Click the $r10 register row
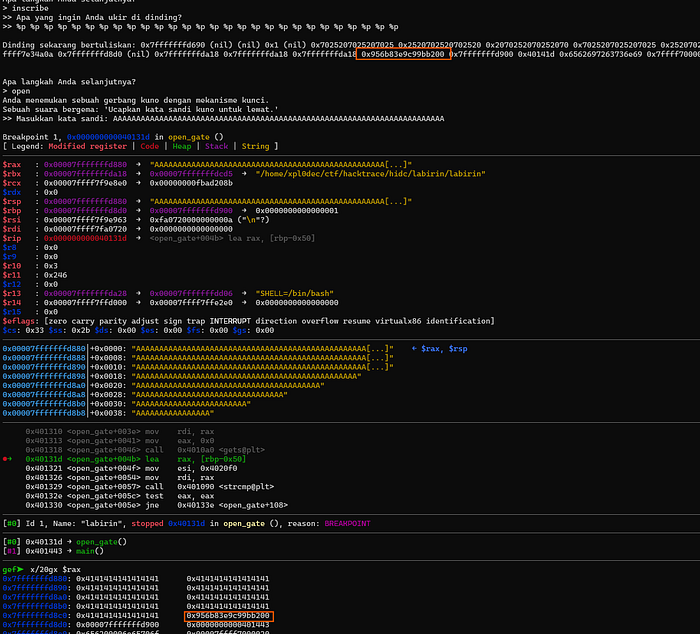Screen dimensions: 700x634 pos(30,266)
